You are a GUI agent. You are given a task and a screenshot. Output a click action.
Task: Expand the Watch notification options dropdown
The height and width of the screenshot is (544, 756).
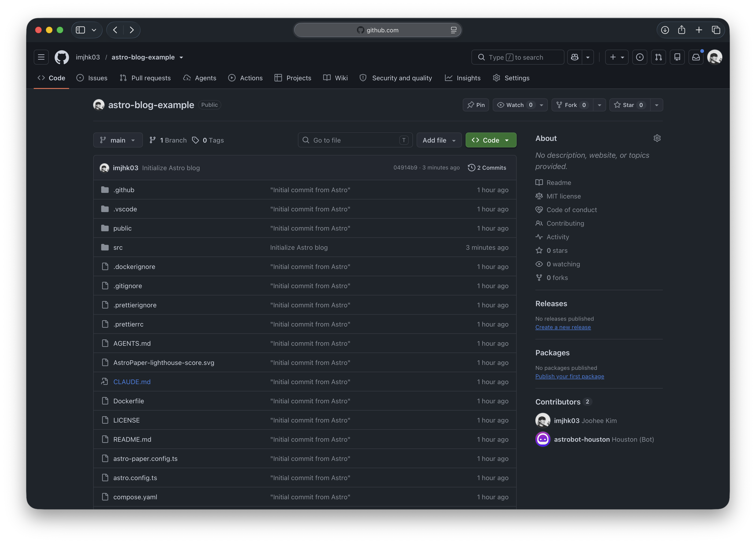542,105
